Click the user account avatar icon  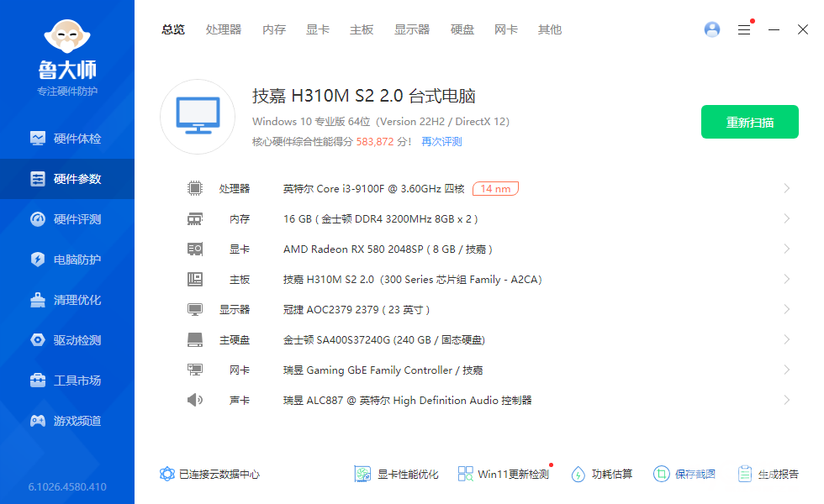712,29
